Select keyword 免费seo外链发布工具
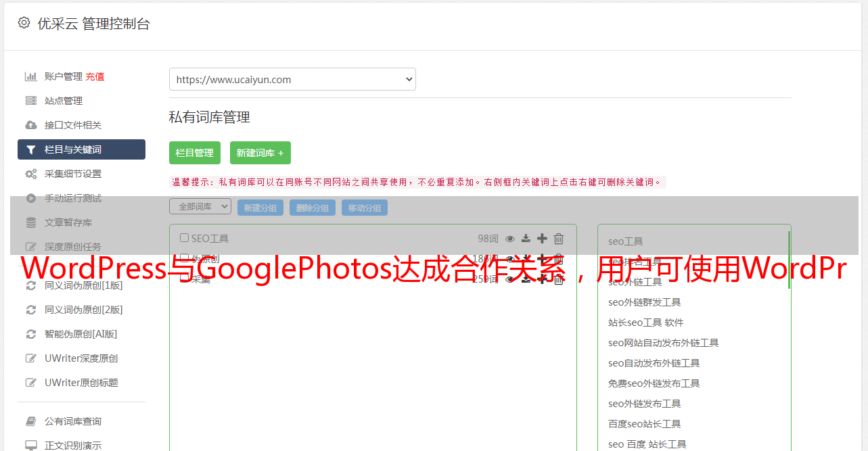 click(654, 383)
